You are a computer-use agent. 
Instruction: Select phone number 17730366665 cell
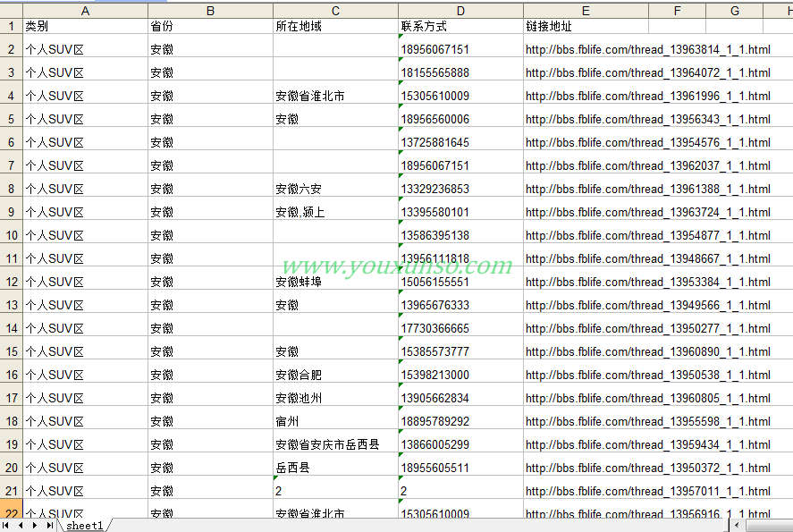coord(460,328)
